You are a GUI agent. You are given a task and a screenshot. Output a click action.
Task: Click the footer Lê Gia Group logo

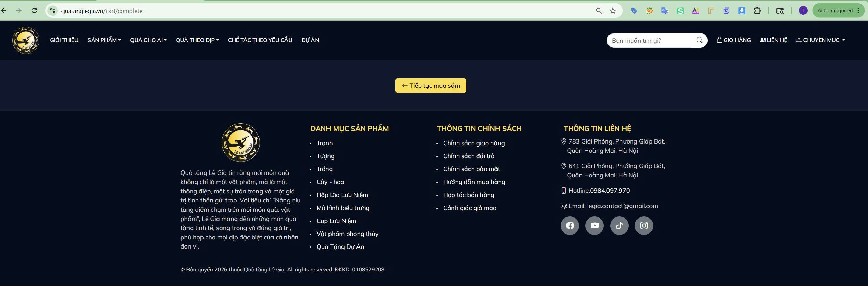click(x=241, y=142)
